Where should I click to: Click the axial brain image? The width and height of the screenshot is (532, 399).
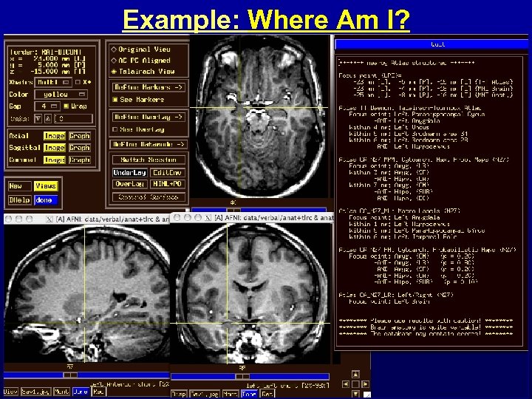pos(259,116)
